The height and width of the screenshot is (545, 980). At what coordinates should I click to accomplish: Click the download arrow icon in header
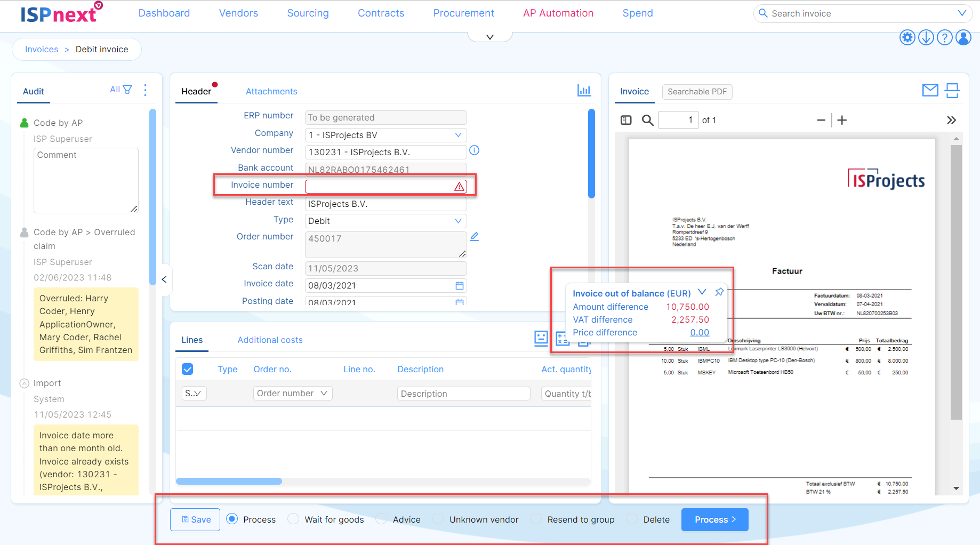click(926, 37)
